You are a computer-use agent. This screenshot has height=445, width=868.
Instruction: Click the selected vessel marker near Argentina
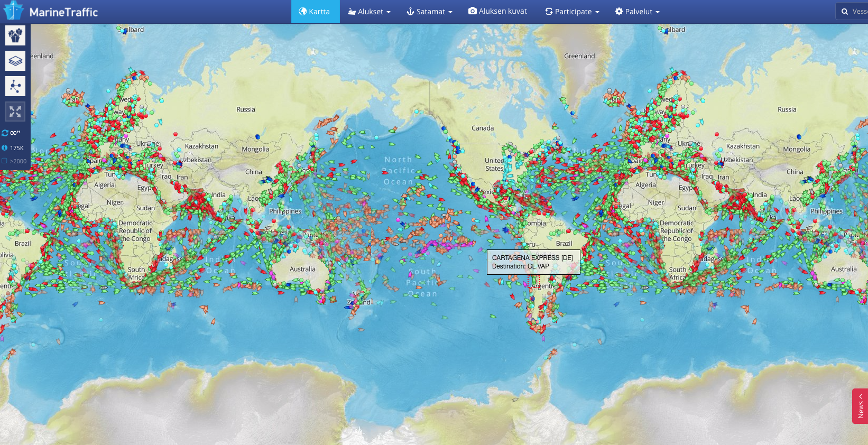coord(533,280)
